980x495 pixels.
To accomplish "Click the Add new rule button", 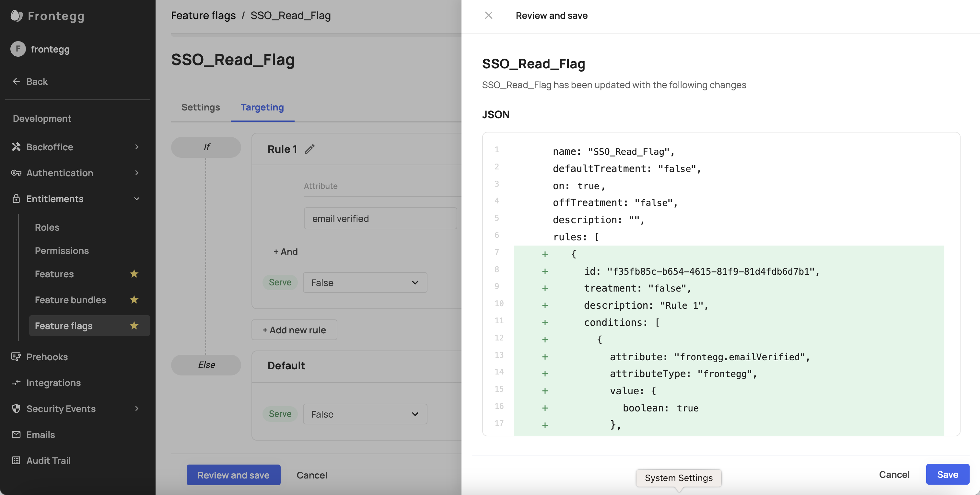I will (x=294, y=330).
